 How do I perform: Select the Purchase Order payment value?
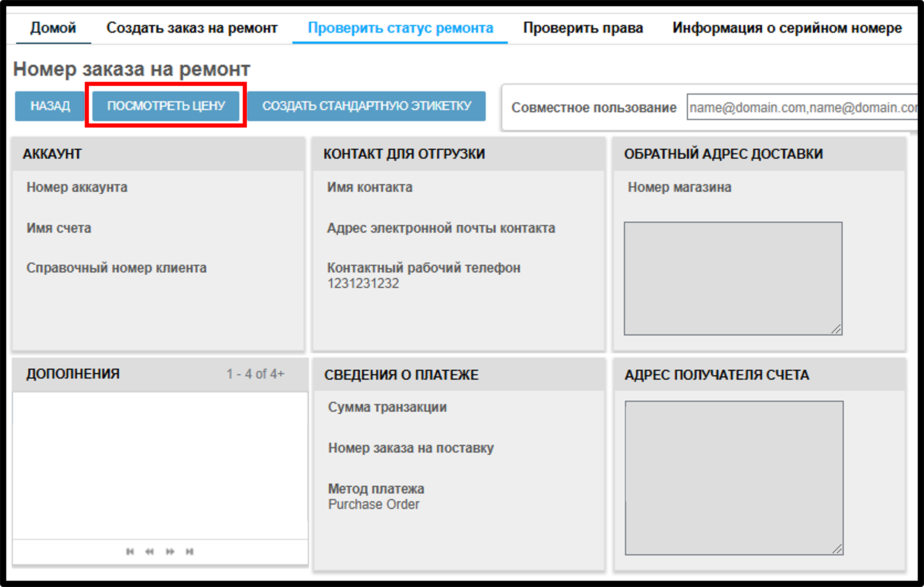[x=374, y=505]
